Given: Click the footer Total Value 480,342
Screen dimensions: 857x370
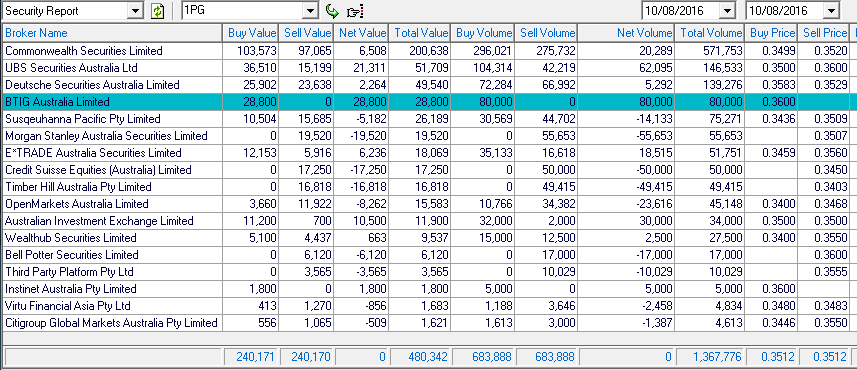Looking at the screenshot, I should (421, 357).
